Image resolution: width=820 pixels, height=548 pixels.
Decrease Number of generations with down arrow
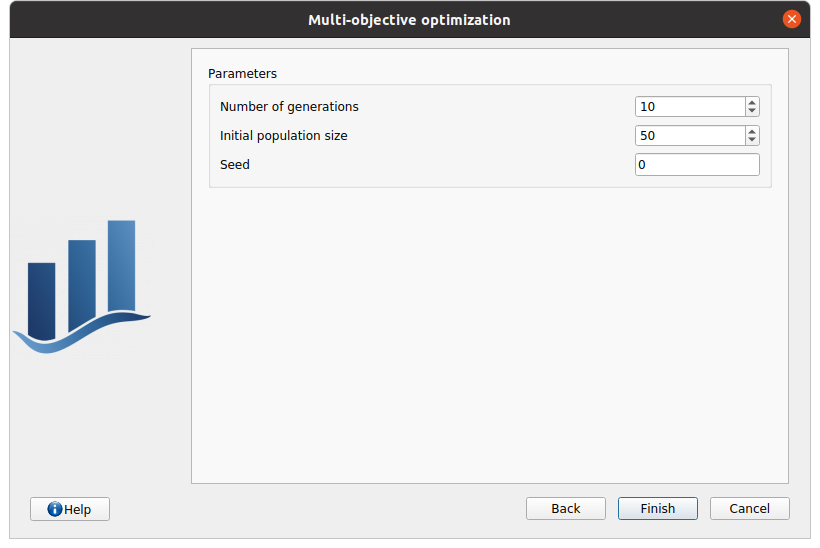coord(752,111)
